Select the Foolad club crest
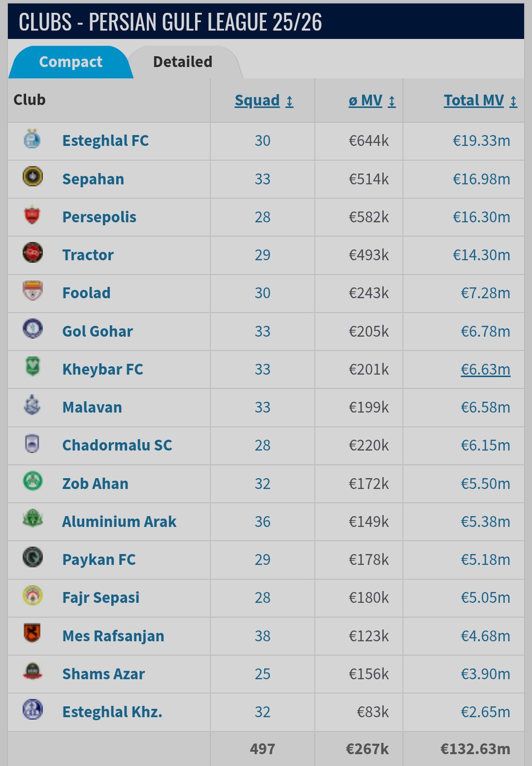The width and height of the screenshot is (532, 766). click(x=33, y=291)
